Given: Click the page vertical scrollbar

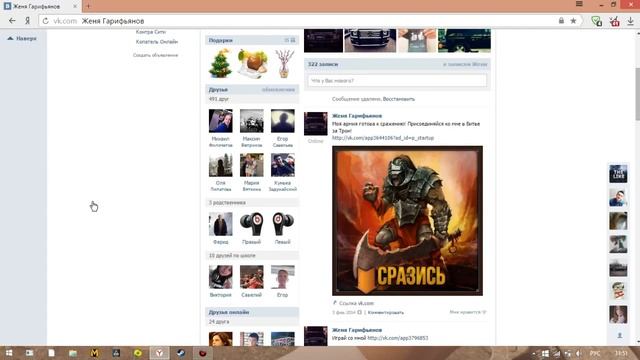Looking at the screenshot, I should 637,94.
